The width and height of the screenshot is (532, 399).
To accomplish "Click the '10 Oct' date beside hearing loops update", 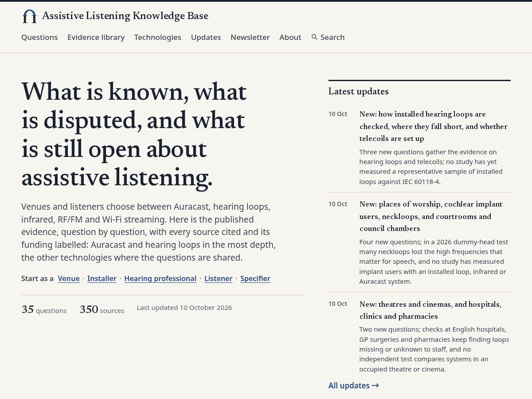I will coord(338,114).
